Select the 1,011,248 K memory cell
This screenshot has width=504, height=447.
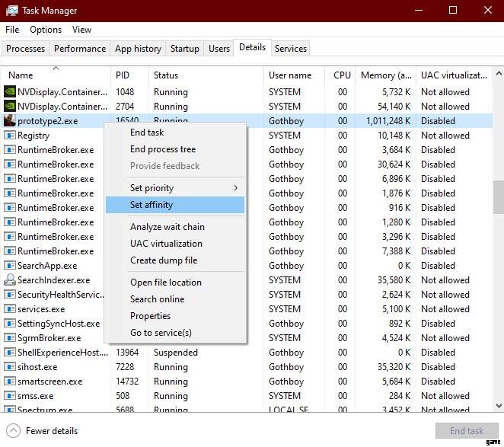tap(388, 121)
